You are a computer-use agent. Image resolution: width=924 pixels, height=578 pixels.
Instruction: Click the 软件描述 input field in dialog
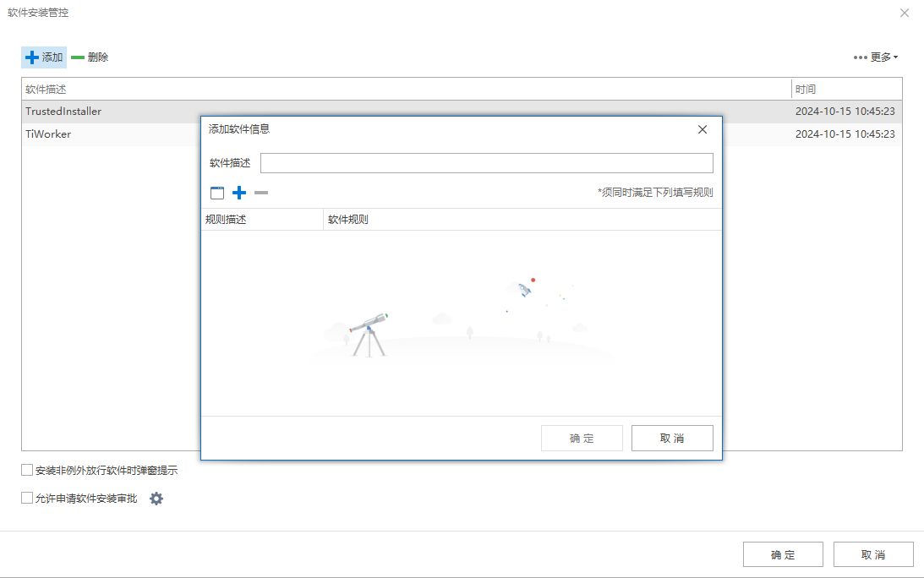[487, 163]
